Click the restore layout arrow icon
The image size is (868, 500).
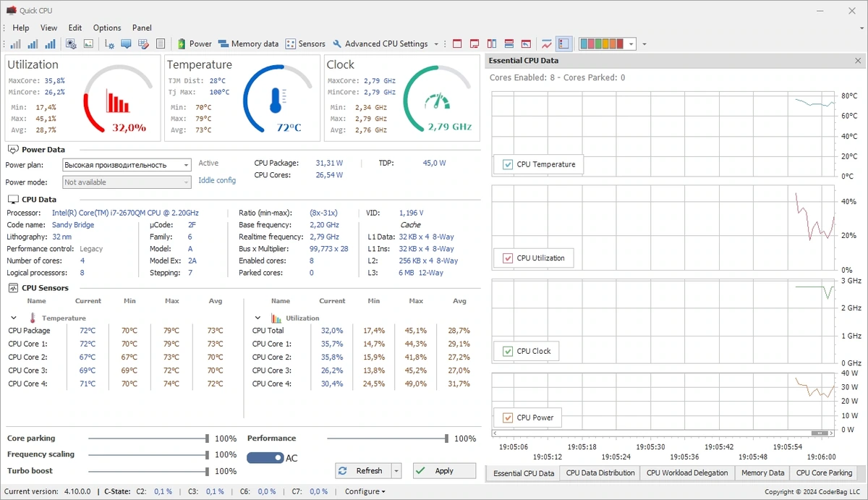click(x=526, y=44)
